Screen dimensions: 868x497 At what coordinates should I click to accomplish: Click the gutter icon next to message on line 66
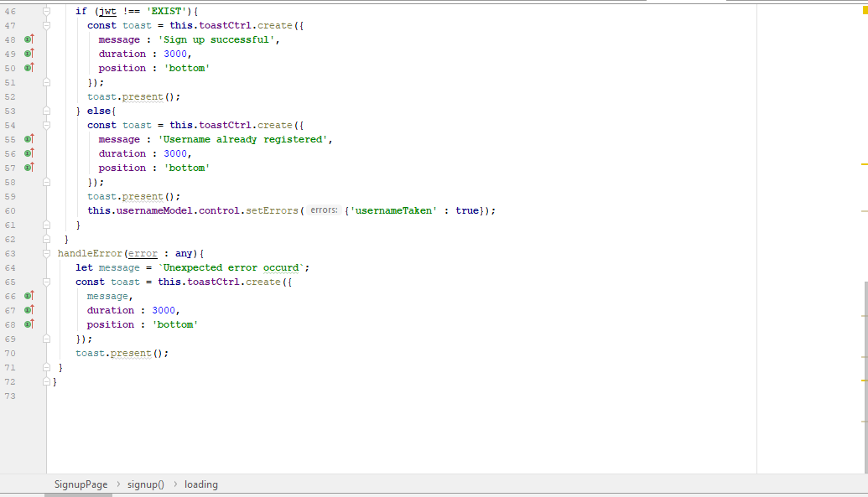click(x=29, y=296)
